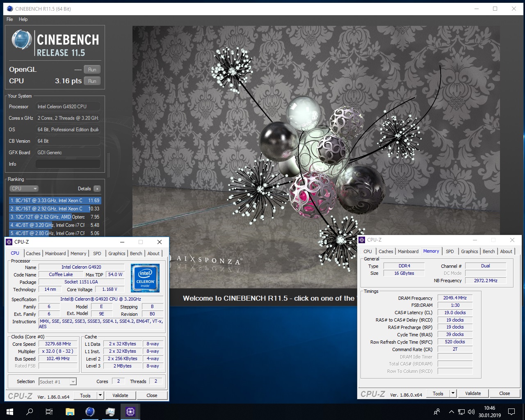
Task: Open Task View on the taskbar
Action: pos(49,412)
